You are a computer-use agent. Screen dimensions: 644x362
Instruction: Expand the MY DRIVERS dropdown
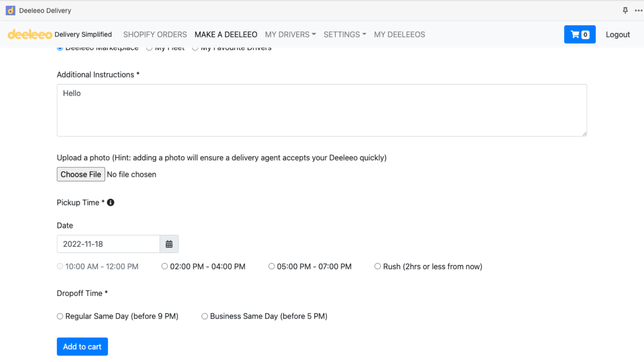point(291,35)
